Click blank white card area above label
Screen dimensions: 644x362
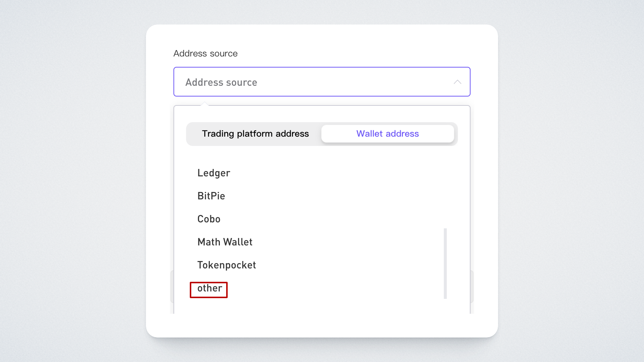(x=322, y=36)
